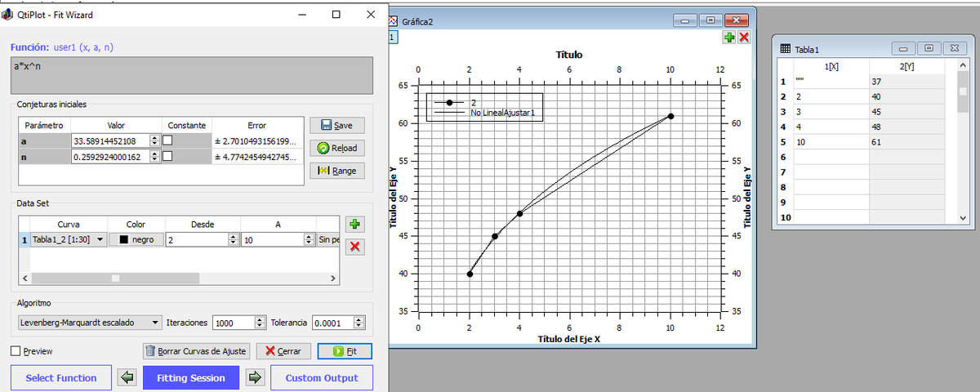Click the scroll right arrow of data set table
Screen dimensions: 980x392
(332, 278)
